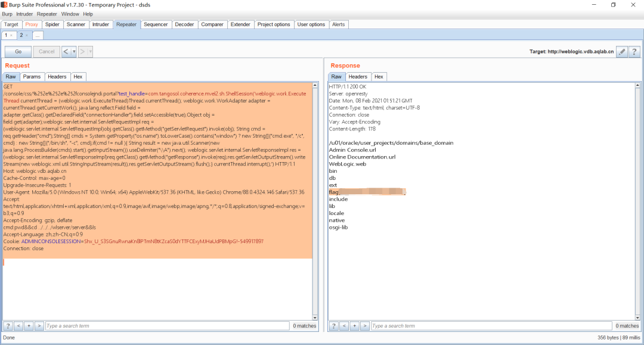This screenshot has height=345, width=644.
Task: Open the Alerts tab
Action: (339, 24)
